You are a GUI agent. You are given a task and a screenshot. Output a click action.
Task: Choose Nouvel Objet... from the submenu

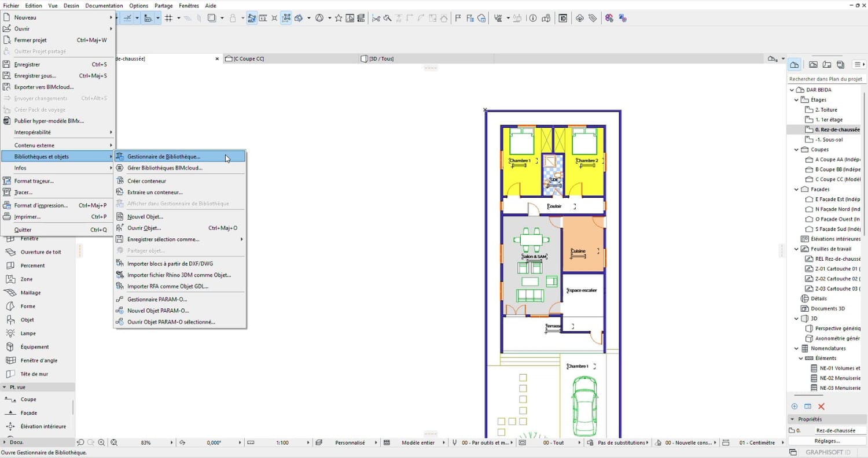tap(145, 216)
